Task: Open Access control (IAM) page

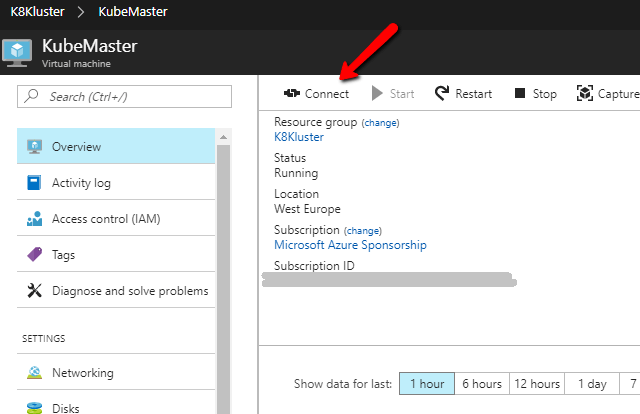Action: point(105,219)
